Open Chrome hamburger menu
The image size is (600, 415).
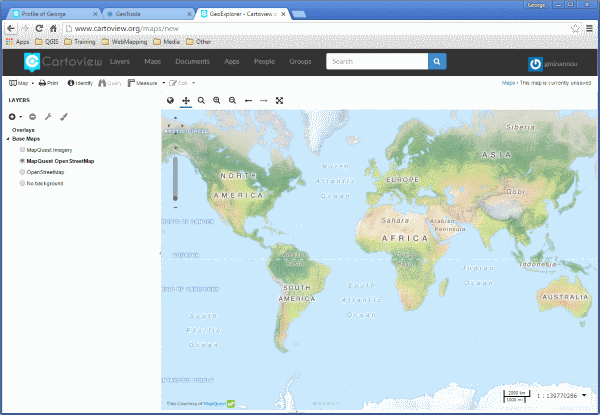[589, 28]
